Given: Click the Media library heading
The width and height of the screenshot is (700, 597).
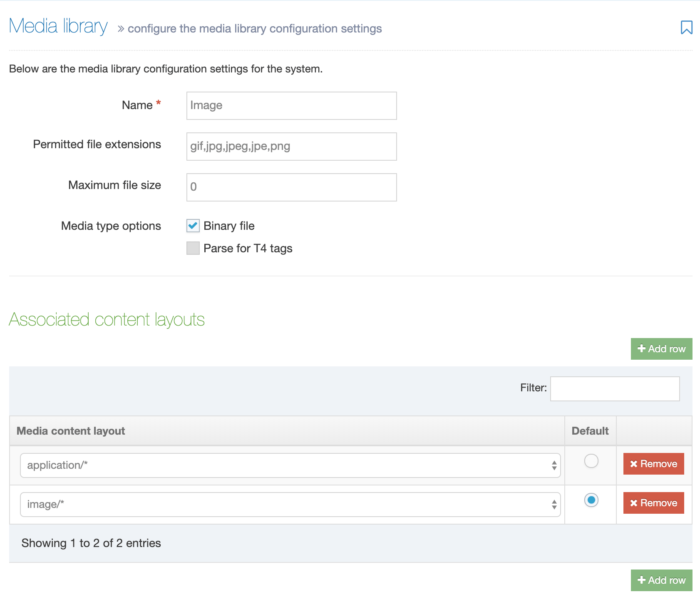Looking at the screenshot, I should [x=58, y=26].
